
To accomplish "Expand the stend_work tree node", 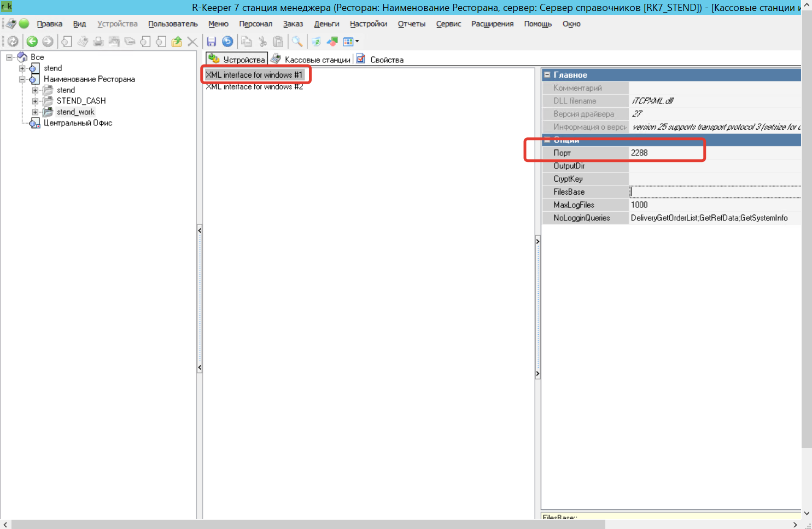I will [35, 112].
